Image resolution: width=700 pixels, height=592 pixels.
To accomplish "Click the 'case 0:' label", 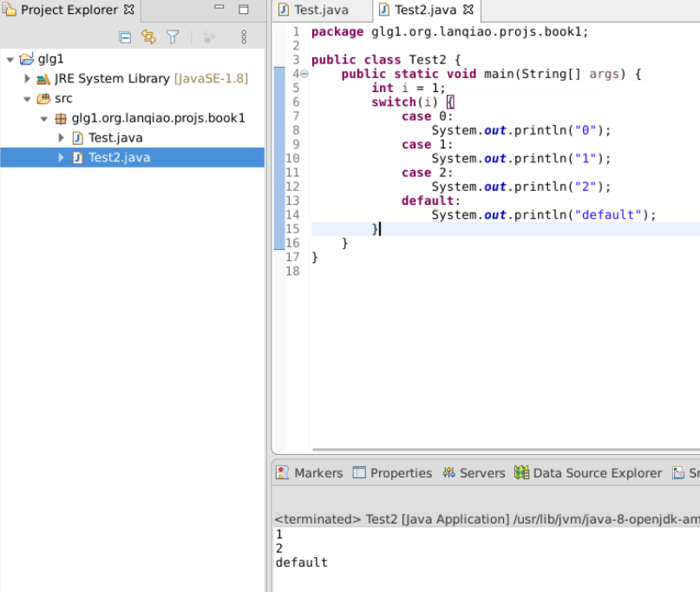I will tap(428, 116).
